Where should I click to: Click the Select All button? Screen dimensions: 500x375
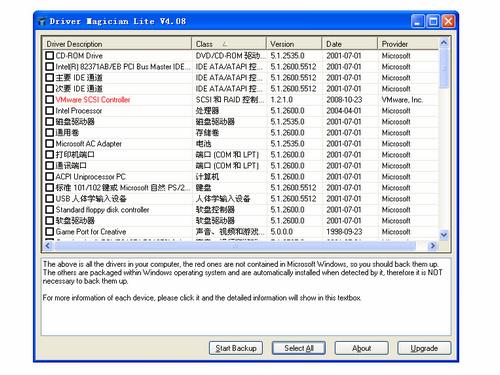299,348
